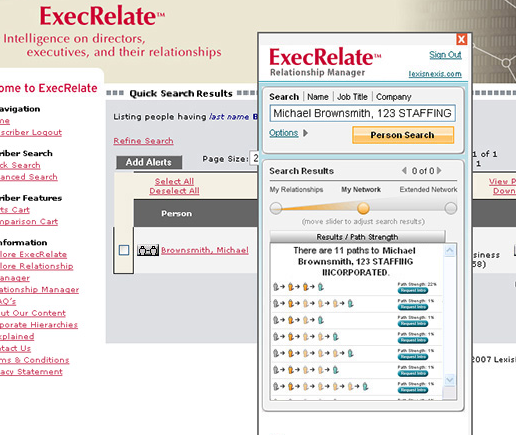The image size is (516, 435).
Task: Open the Privacy Statement sidebar link
Action: [x=31, y=372]
